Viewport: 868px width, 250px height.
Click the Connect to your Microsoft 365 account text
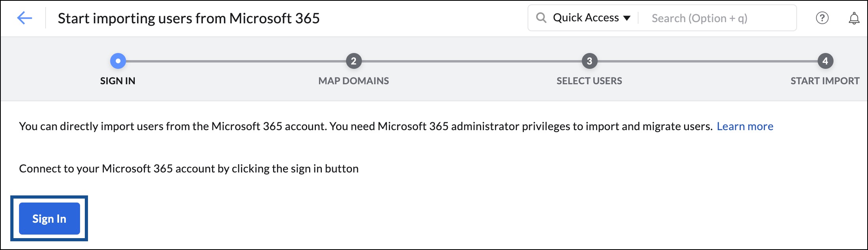[x=189, y=169]
